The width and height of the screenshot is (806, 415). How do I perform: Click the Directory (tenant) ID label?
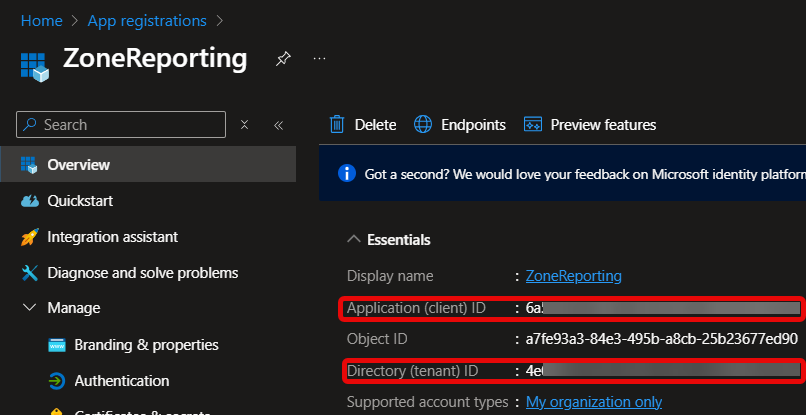413,371
